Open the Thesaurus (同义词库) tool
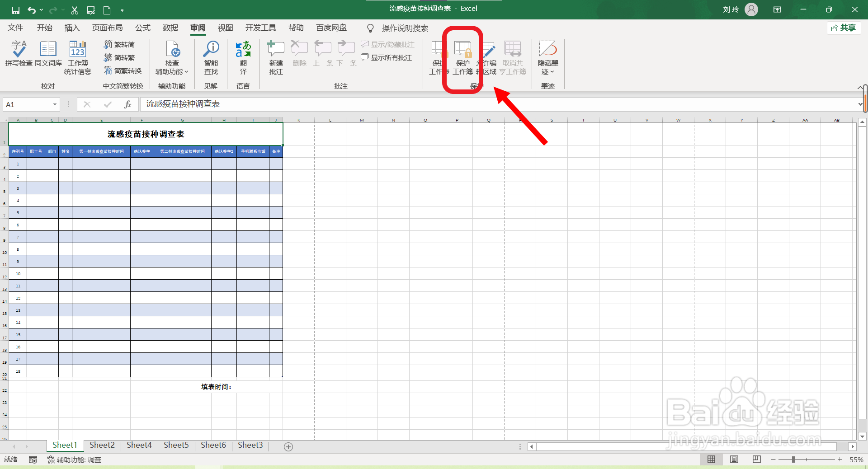The width and height of the screenshot is (868, 469). tap(48, 54)
